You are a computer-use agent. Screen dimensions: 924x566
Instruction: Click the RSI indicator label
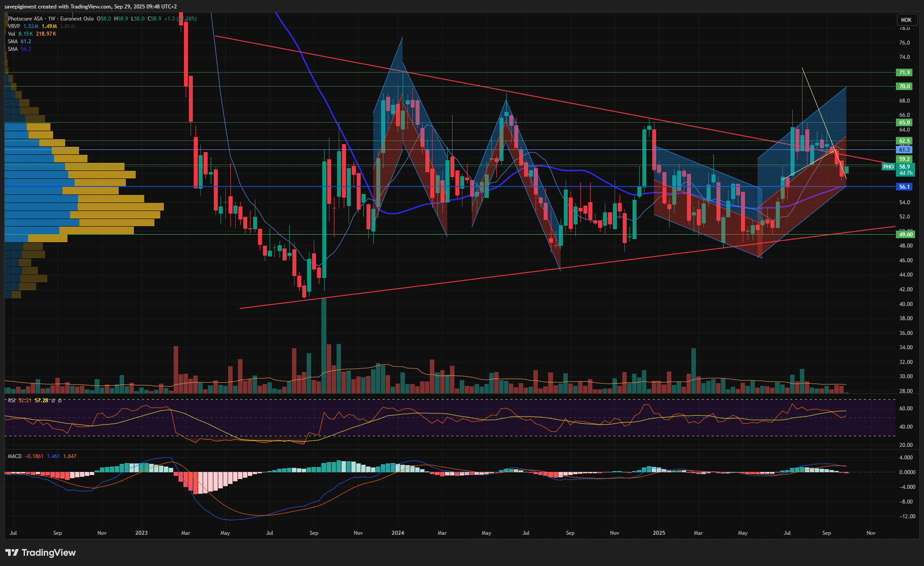pos(11,401)
